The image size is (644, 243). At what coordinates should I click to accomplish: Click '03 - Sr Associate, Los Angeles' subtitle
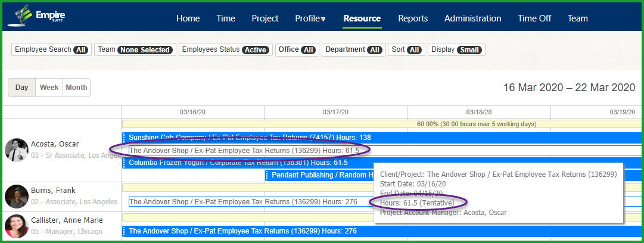pyautogui.click(x=76, y=155)
